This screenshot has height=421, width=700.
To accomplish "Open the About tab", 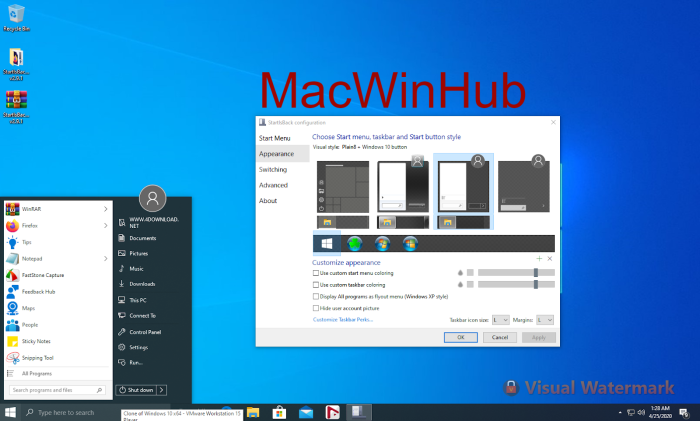I will (x=268, y=201).
